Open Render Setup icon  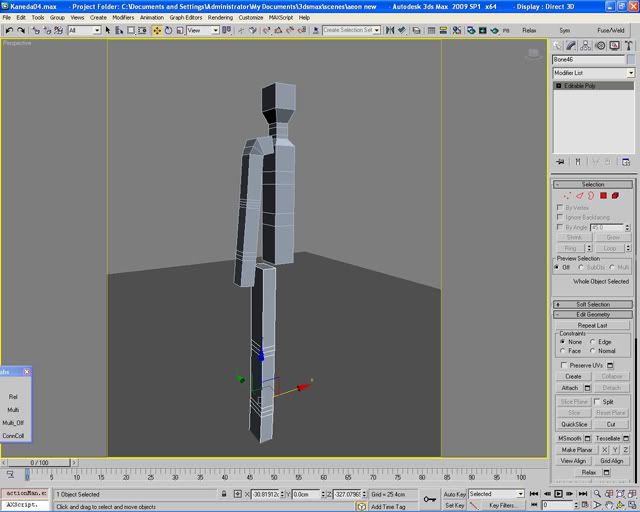tap(471, 30)
